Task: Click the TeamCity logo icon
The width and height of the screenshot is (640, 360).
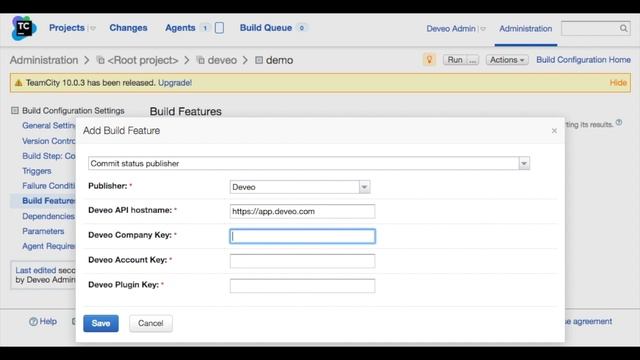Action: coord(24,28)
